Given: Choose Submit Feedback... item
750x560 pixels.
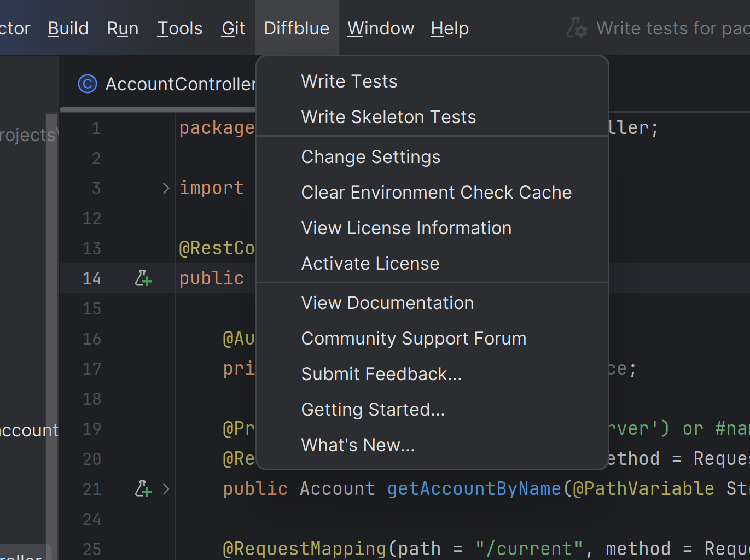Looking at the screenshot, I should tap(381, 374).
